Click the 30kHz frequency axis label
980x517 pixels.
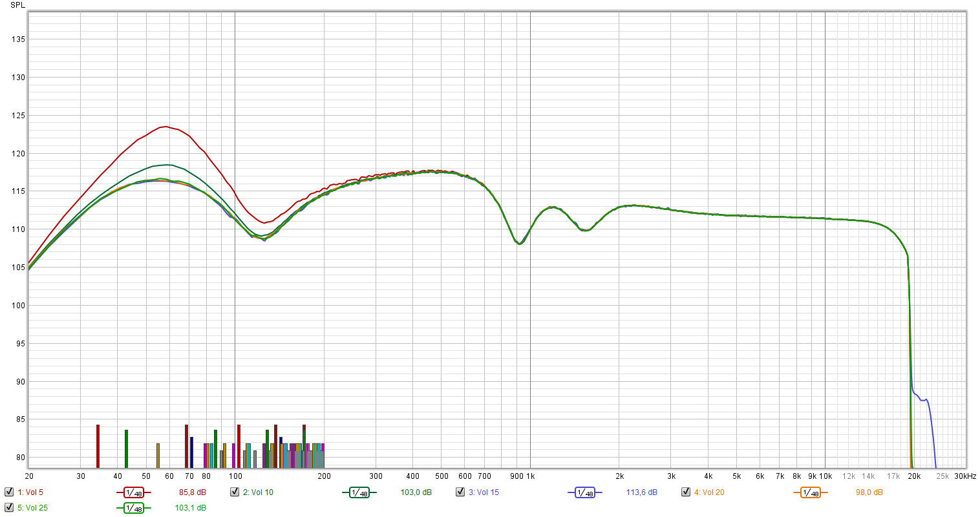click(965, 476)
